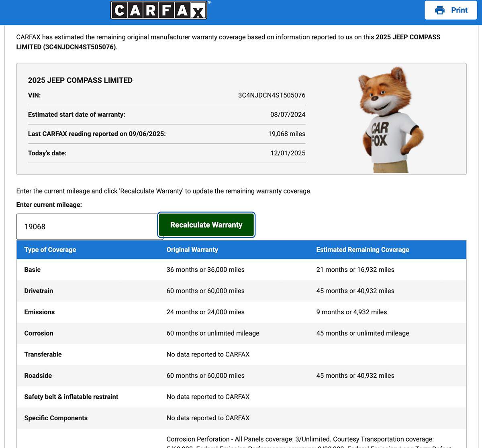Image resolution: width=482 pixels, height=448 pixels.
Task: Select the Corrosion coverage row label
Action: 39,333
